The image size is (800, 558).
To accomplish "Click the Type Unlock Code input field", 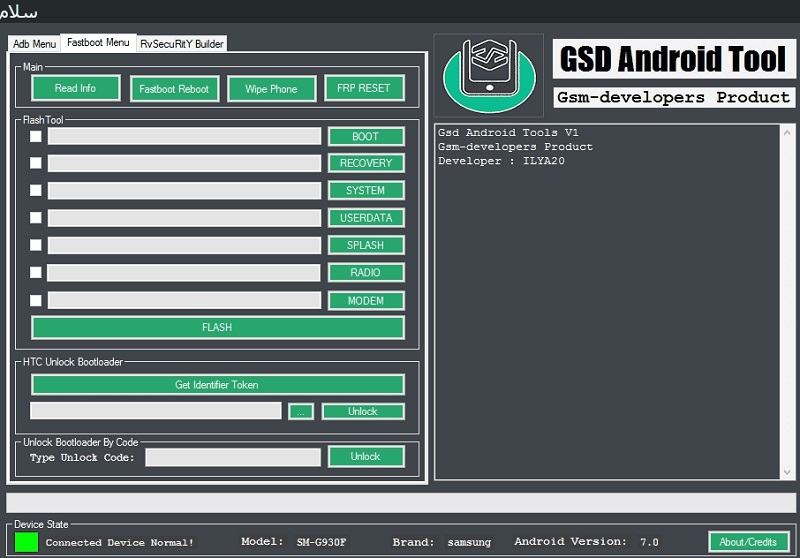I will (x=233, y=457).
